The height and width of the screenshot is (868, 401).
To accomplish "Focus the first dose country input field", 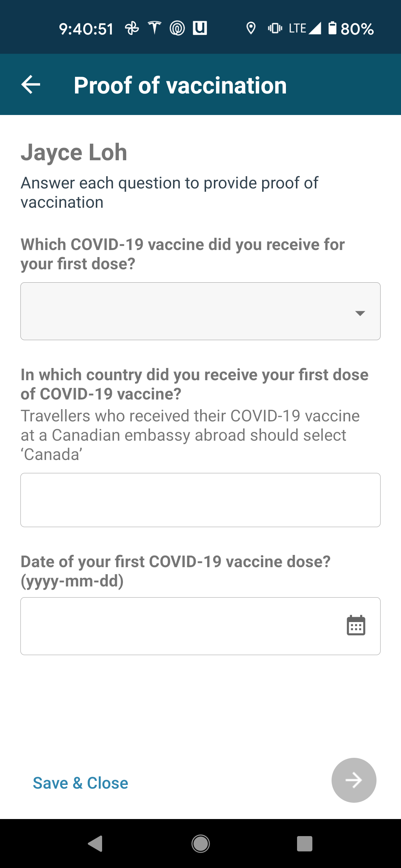I will 200,500.
